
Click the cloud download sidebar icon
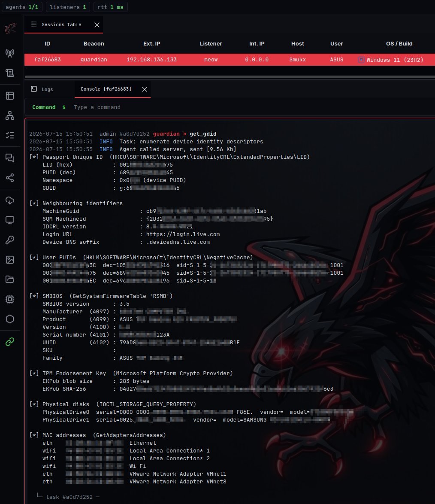tap(10, 200)
